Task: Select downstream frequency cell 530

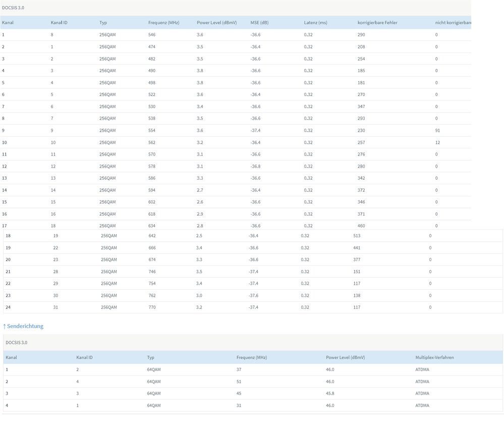Action: [x=152, y=107]
